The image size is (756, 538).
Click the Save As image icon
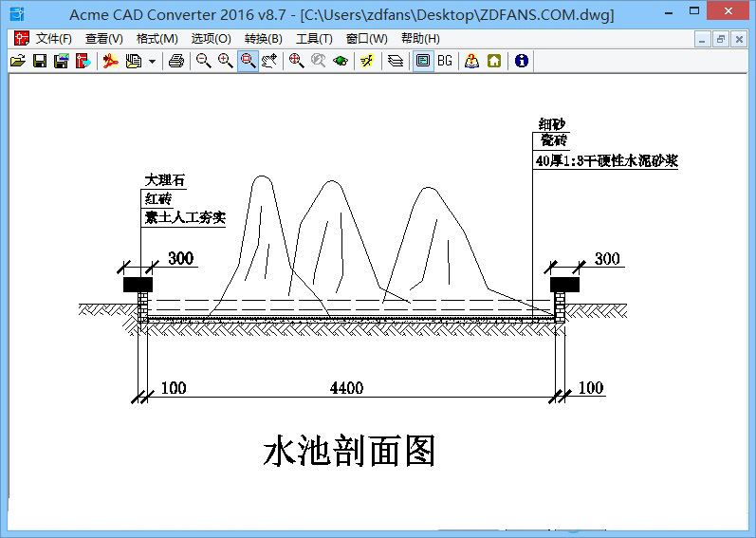coord(62,61)
